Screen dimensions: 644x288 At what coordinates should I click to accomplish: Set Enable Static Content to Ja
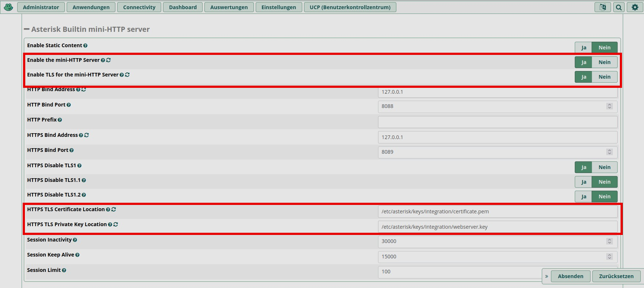pos(584,48)
